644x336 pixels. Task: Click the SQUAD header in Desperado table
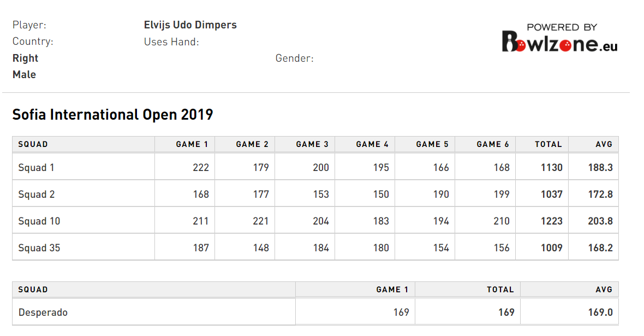click(x=33, y=290)
